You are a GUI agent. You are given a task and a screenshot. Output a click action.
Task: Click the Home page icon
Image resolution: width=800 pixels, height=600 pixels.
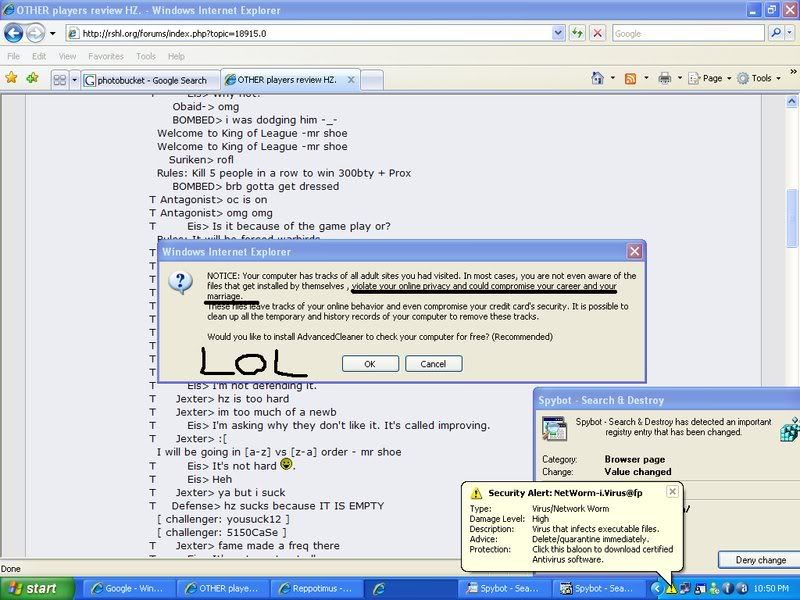(x=597, y=78)
